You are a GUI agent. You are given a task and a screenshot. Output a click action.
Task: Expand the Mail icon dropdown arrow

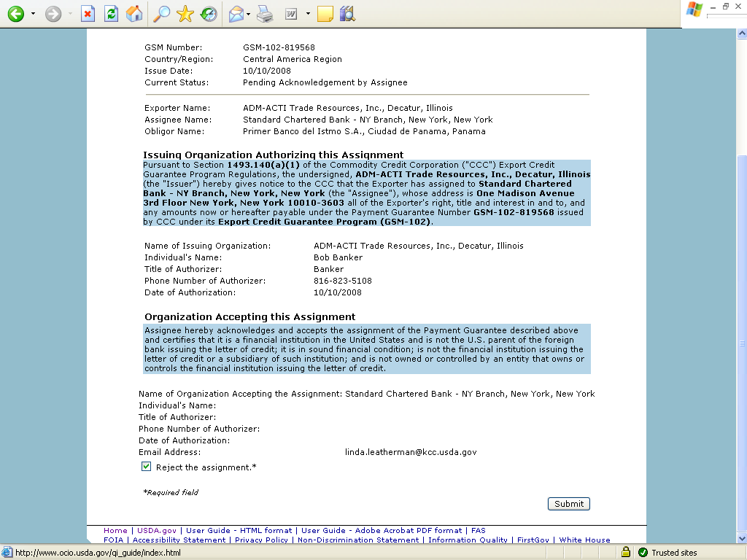point(249,14)
